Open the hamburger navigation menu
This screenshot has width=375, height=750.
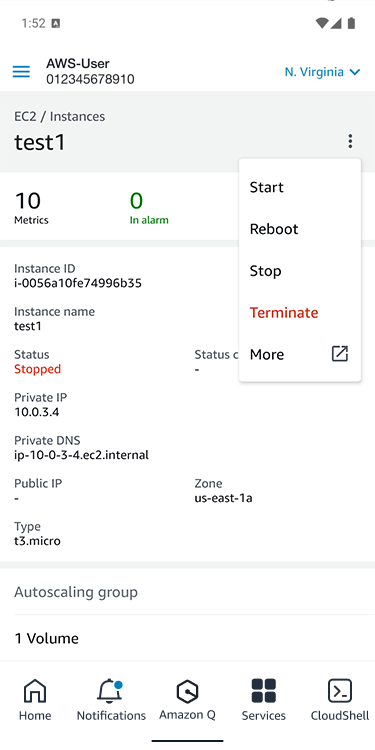pos(21,72)
